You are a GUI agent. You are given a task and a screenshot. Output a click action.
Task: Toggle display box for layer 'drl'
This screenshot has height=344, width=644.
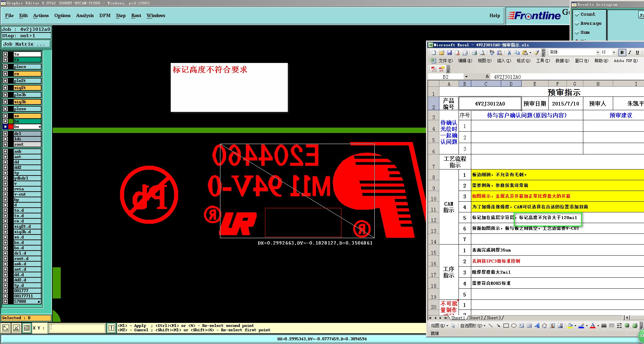(x=5, y=134)
